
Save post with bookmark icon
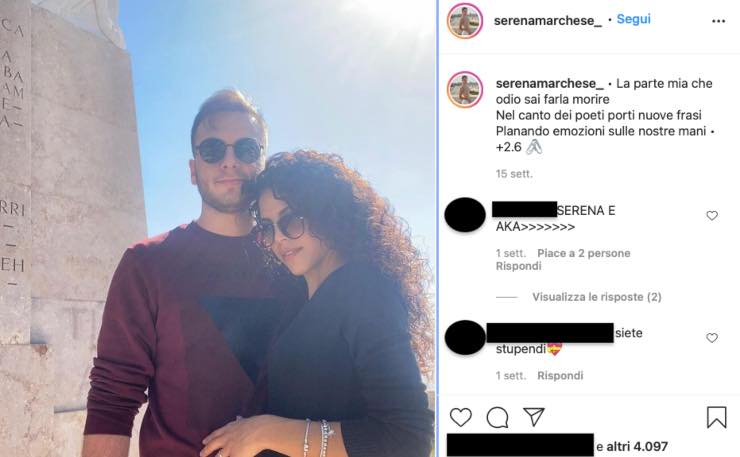pos(716,417)
